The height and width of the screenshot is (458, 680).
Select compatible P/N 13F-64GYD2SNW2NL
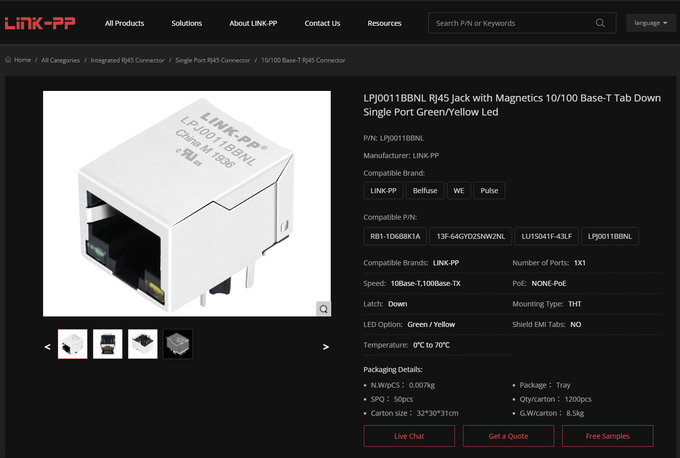tap(471, 236)
